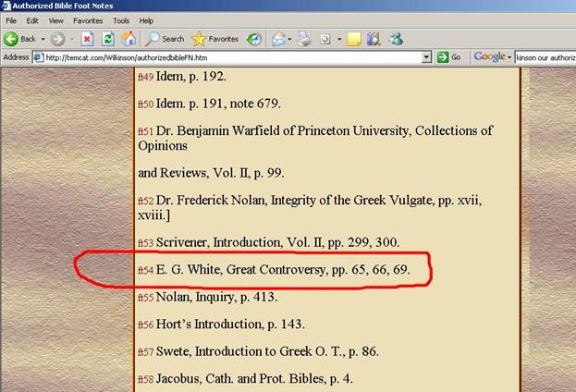This screenshot has width=576, height=392.
Task: Follow the ft57 footnote link
Action: pyautogui.click(x=146, y=352)
